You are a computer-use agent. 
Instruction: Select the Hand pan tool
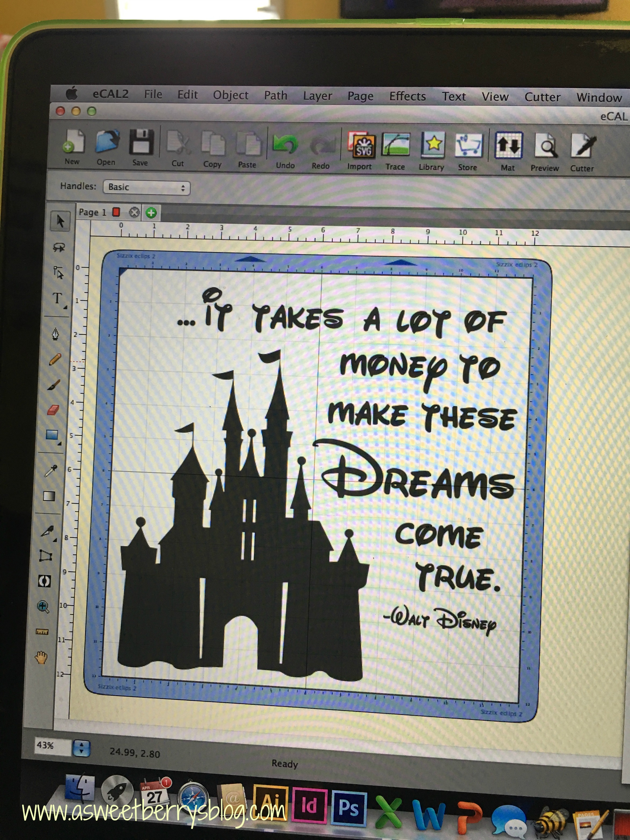coord(41,657)
